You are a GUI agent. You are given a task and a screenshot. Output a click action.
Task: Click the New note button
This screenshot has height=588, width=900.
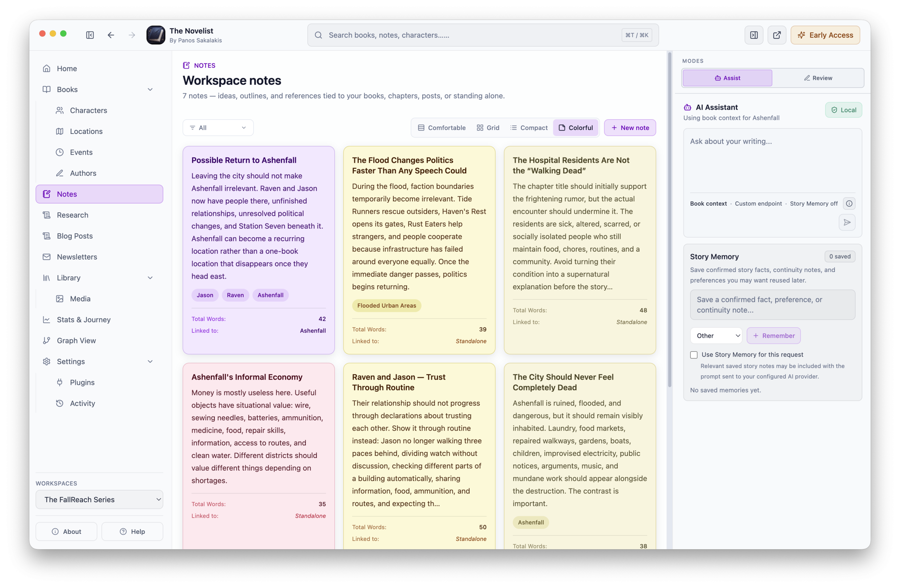coord(630,128)
